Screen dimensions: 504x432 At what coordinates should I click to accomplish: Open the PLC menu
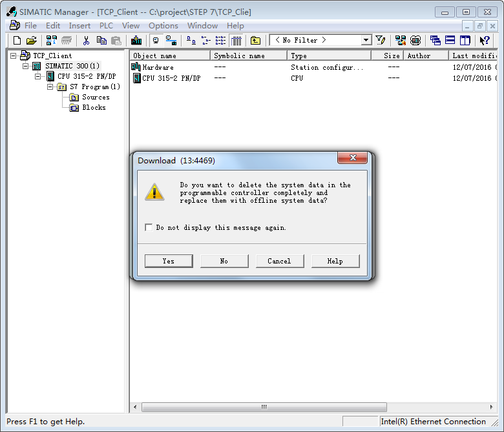(106, 26)
